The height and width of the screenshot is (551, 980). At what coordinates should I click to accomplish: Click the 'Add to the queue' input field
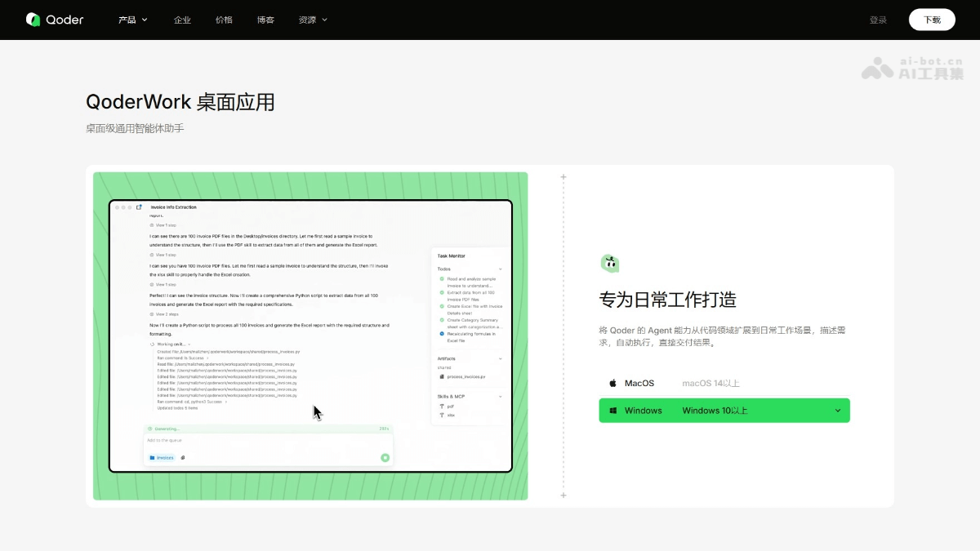[245, 440]
